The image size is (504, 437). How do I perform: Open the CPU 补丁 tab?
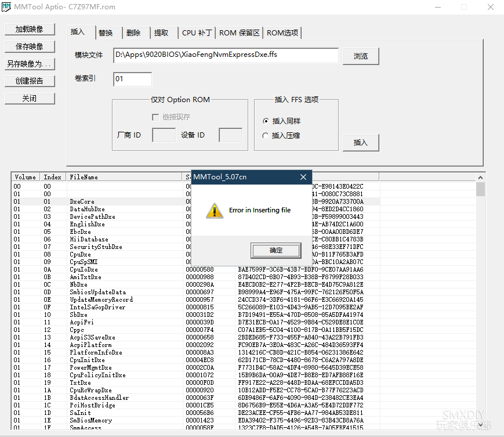197,33
